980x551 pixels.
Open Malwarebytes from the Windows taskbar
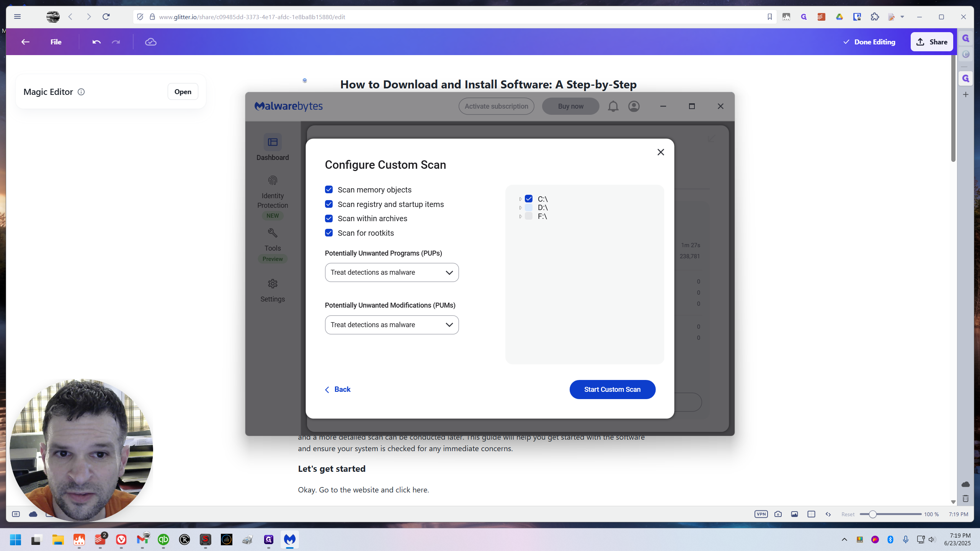tap(290, 540)
